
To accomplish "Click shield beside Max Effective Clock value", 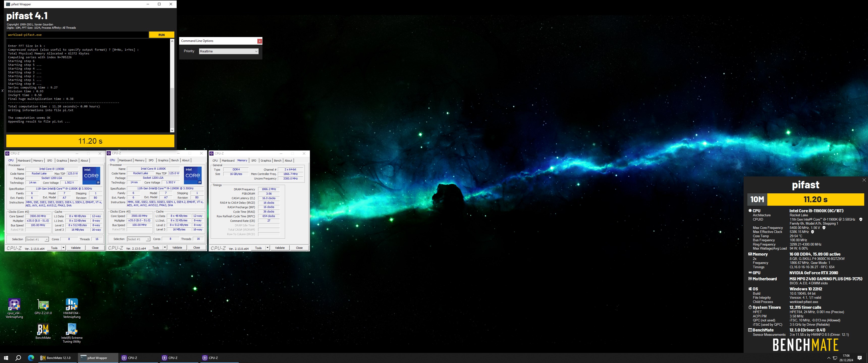I will point(812,232).
